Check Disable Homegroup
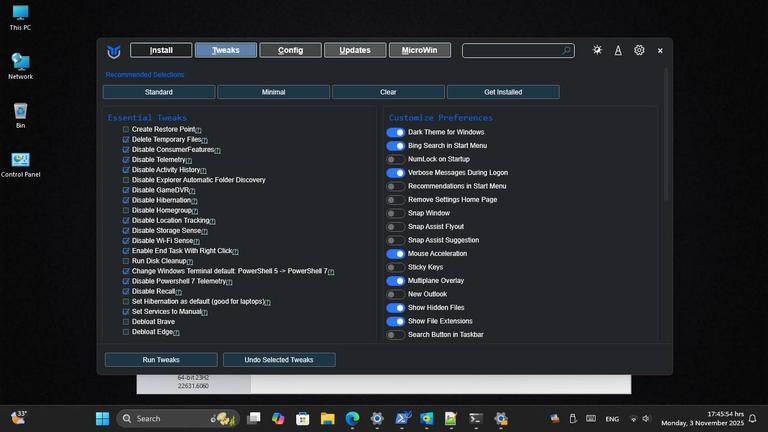This screenshot has width=768, height=432. [126, 211]
